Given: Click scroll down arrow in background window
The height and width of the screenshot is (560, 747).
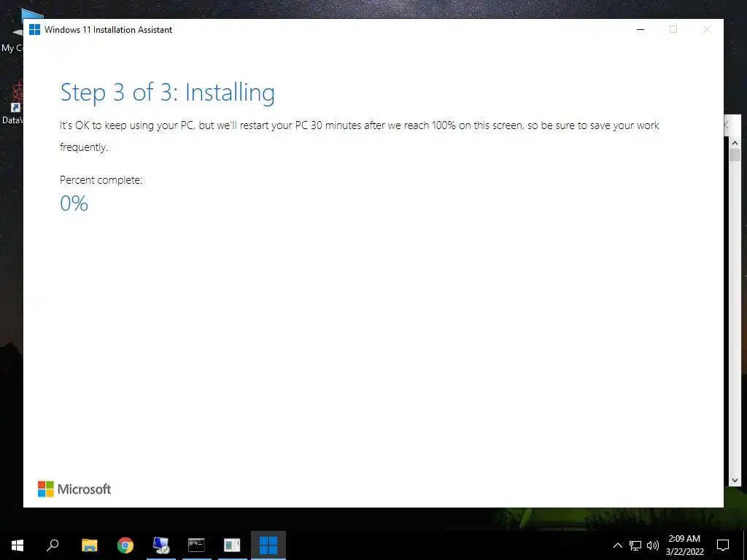Looking at the screenshot, I should pos(735,481).
